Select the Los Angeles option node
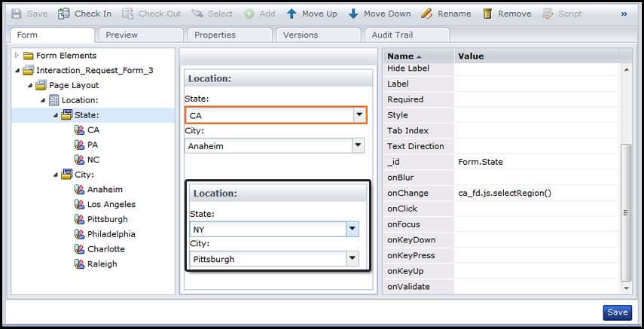Viewport: 644px width, 329px height. pos(111,204)
